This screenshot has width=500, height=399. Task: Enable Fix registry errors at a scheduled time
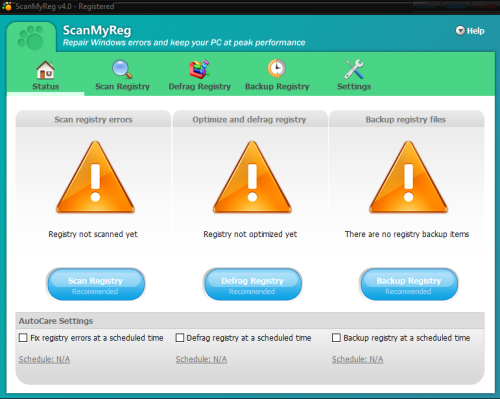coord(23,338)
